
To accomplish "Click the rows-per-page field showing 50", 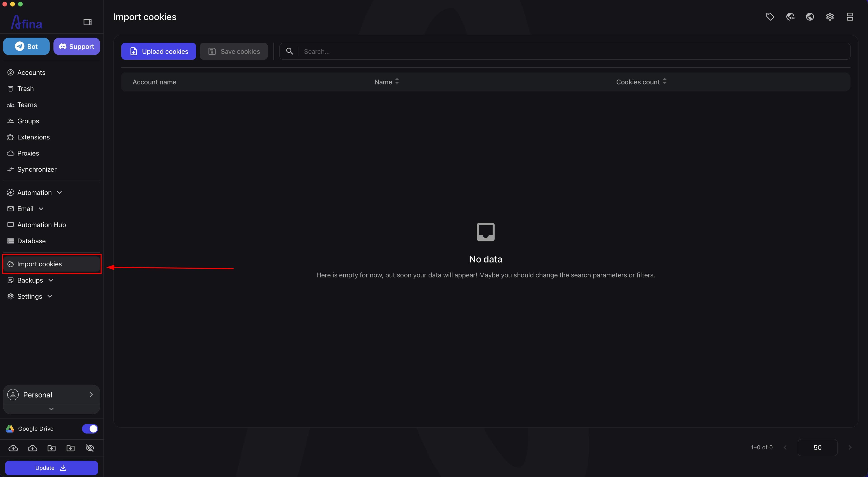I will tap(817, 447).
